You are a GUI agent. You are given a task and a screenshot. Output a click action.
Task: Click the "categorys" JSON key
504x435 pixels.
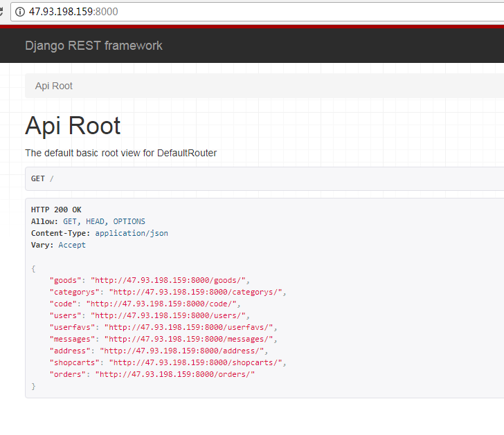(x=75, y=292)
